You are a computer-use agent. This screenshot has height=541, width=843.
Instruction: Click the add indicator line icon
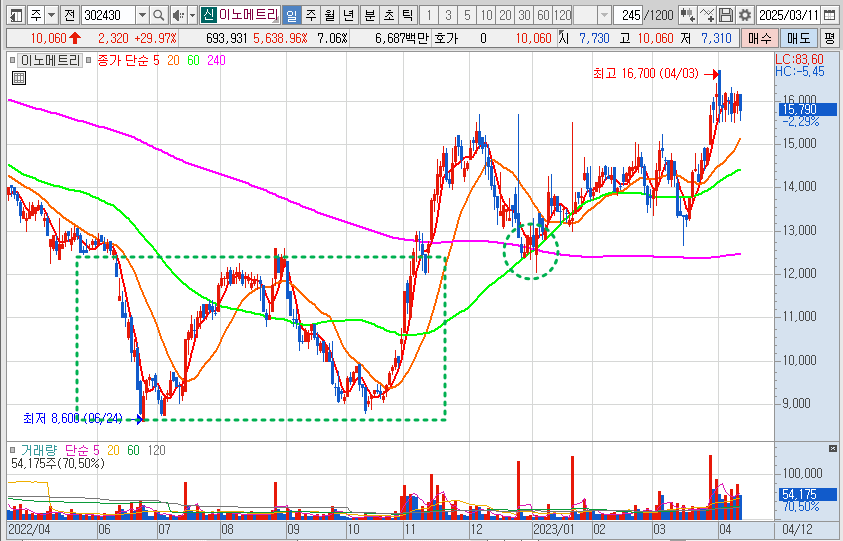click(x=707, y=15)
